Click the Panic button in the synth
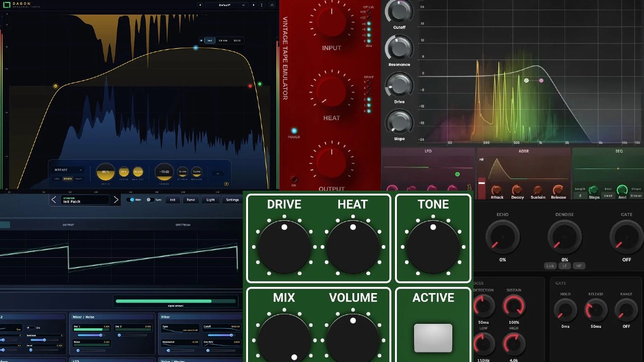The width and height of the screenshot is (644, 362). point(191,200)
